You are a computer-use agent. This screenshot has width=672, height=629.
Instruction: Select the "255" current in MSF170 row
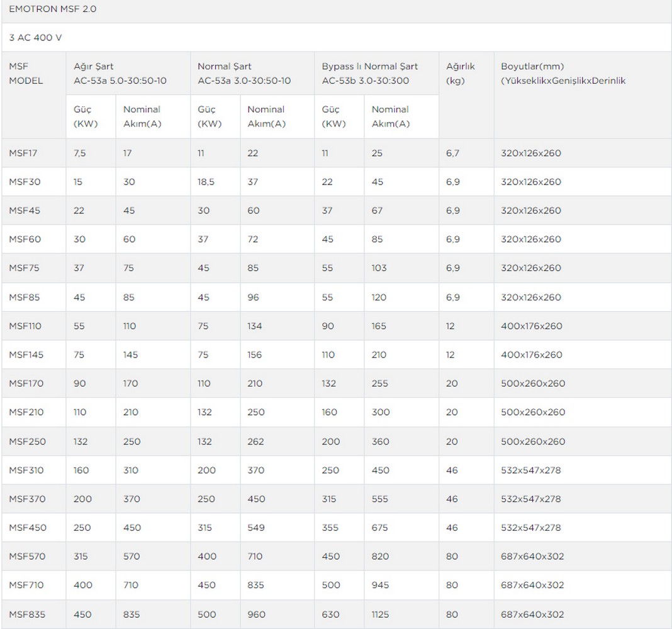(x=379, y=383)
